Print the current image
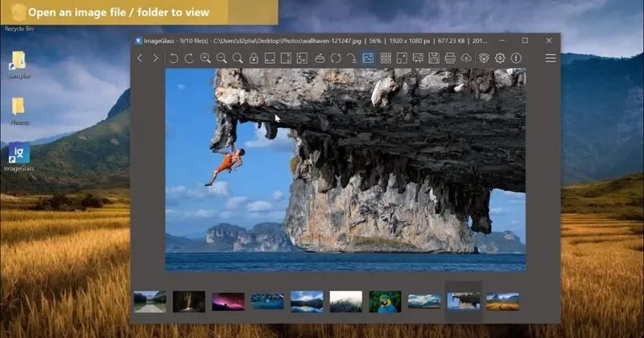644x338 pixels. (450, 58)
